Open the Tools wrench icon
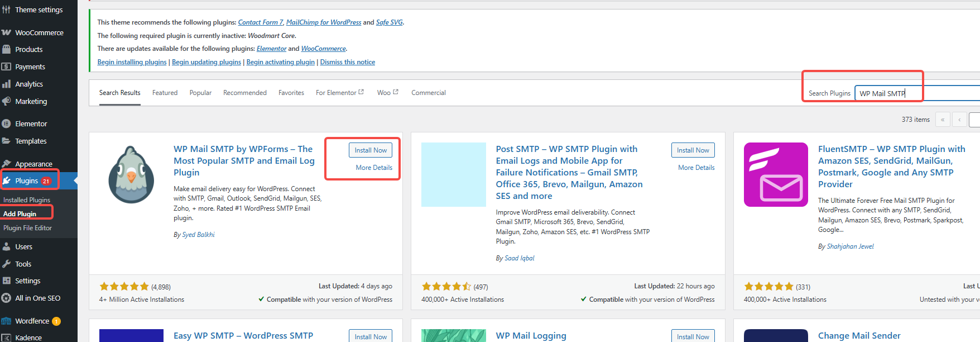The image size is (980, 342). [7, 264]
